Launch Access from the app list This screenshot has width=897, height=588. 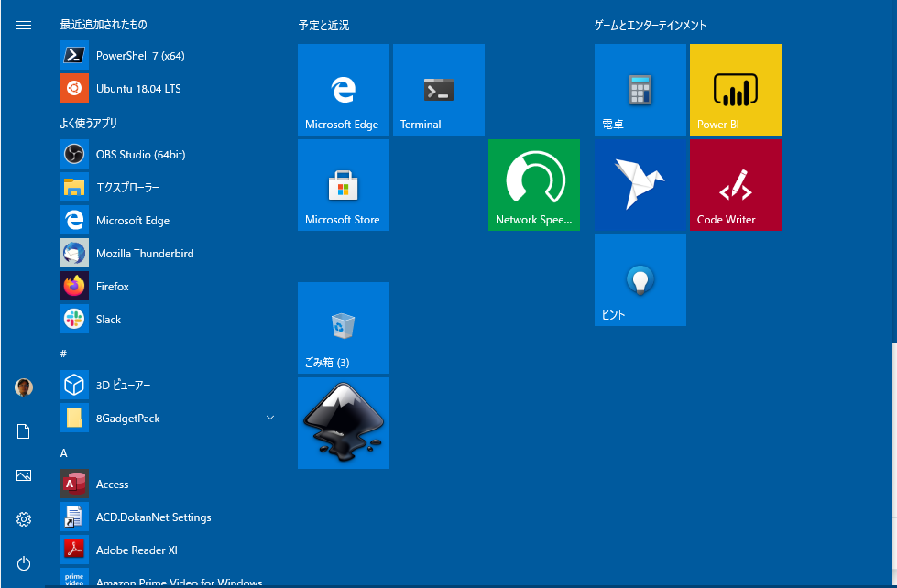coord(169,484)
